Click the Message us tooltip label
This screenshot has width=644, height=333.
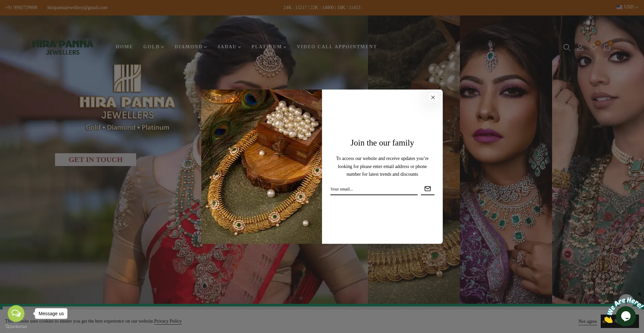[x=51, y=314]
